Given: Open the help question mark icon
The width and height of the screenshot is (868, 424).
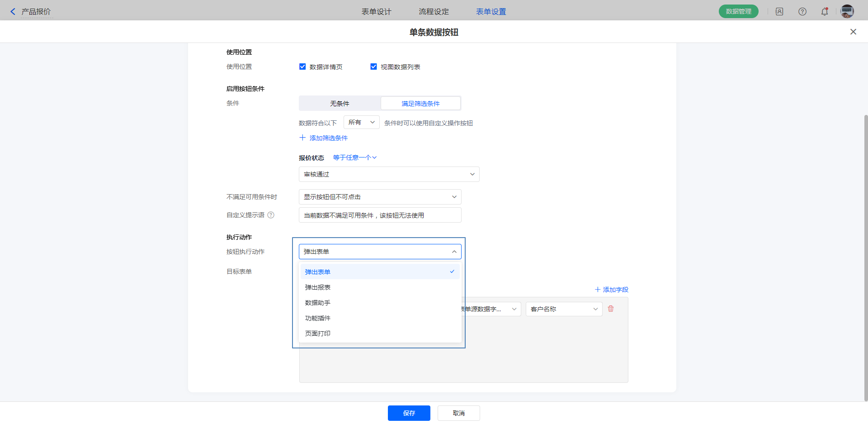Looking at the screenshot, I should (x=802, y=12).
